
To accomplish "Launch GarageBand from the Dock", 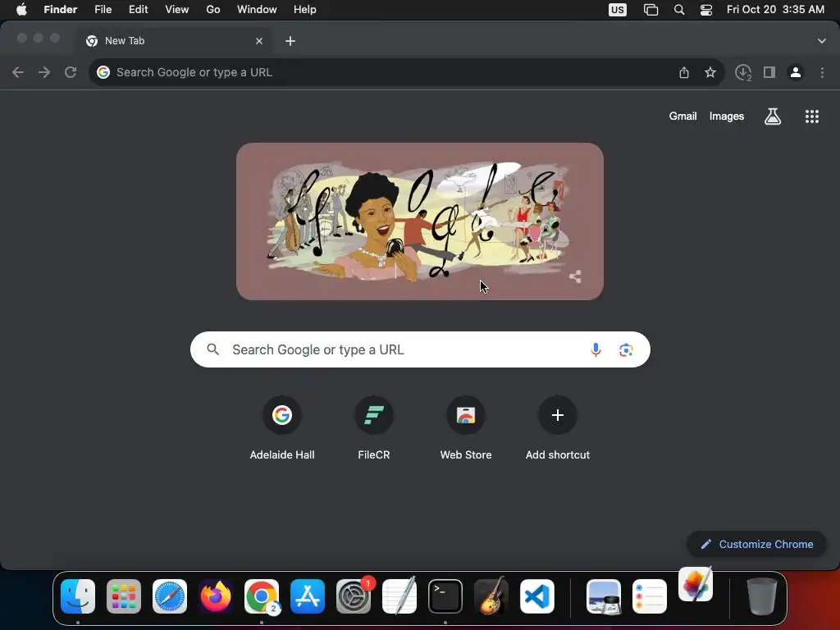I will coord(491,596).
